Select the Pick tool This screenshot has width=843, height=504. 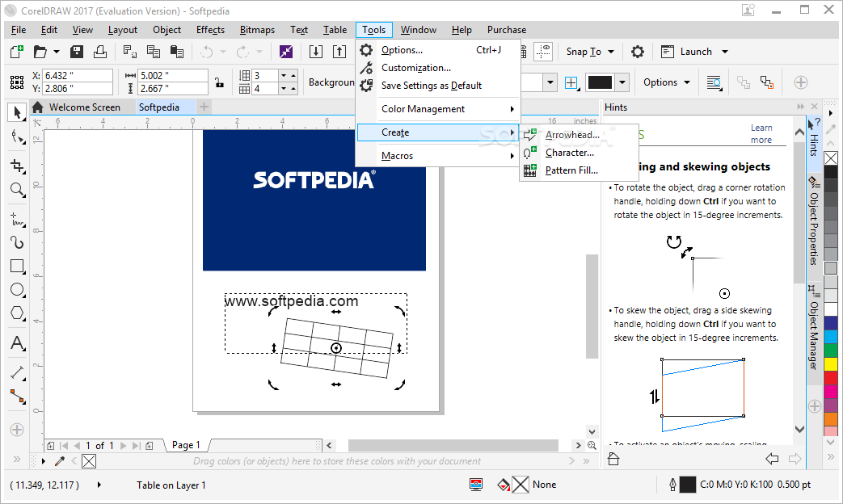point(17,112)
